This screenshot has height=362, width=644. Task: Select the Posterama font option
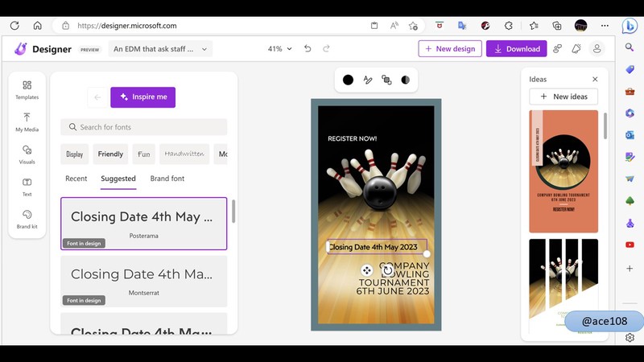(144, 224)
